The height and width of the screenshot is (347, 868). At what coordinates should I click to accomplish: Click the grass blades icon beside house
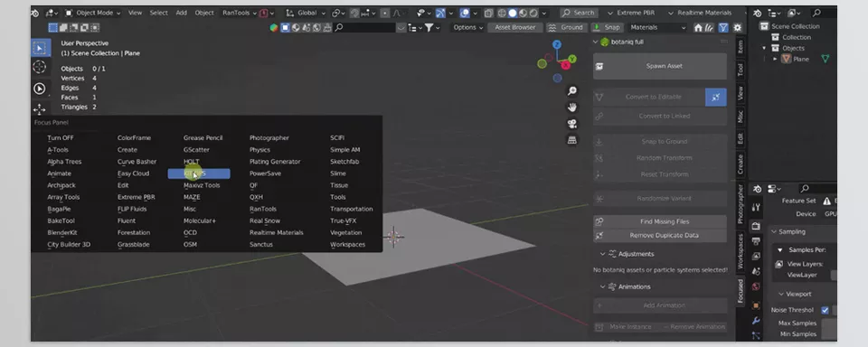point(710,27)
